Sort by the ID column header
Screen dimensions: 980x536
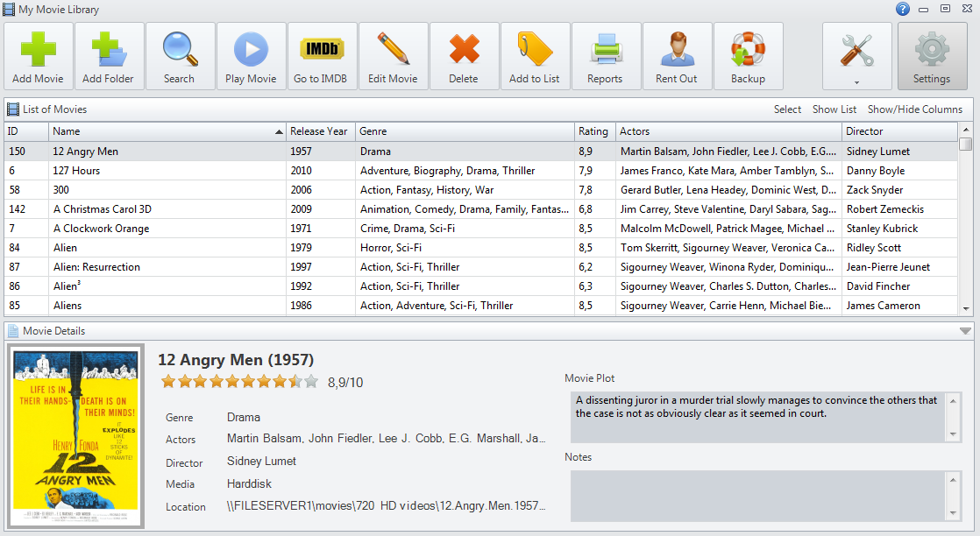pos(26,131)
